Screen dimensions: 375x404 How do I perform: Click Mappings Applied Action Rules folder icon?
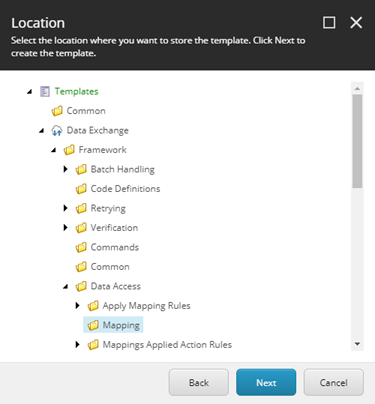pos(93,344)
